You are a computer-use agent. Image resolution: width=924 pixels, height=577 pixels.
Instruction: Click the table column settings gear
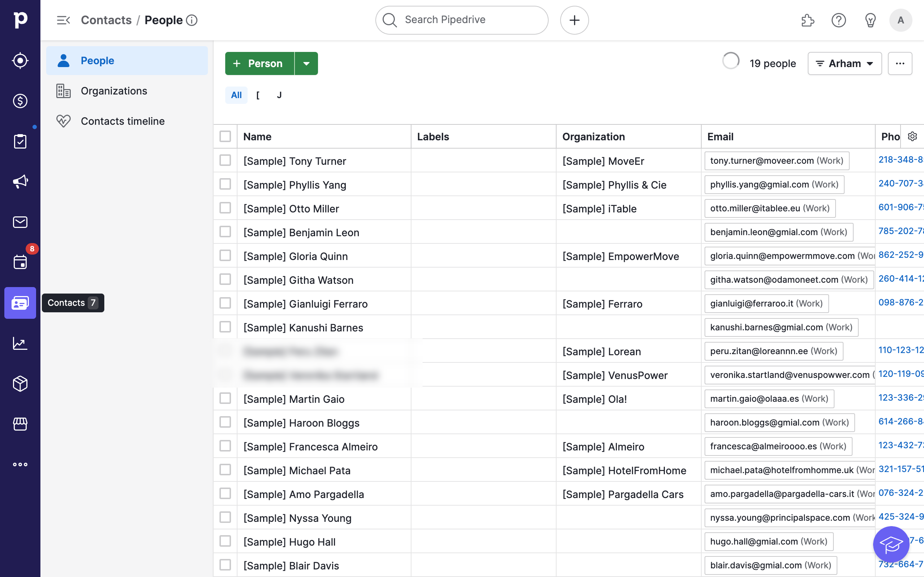[912, 137]
